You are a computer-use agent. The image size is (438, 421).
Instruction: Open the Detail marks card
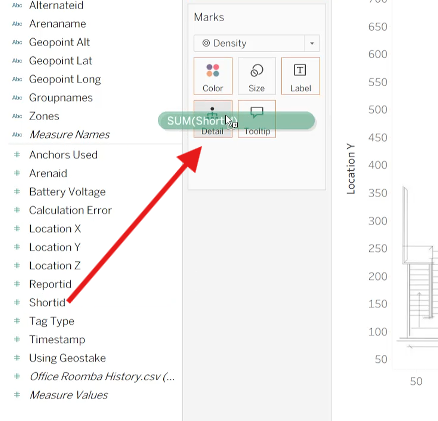point(213,119)
